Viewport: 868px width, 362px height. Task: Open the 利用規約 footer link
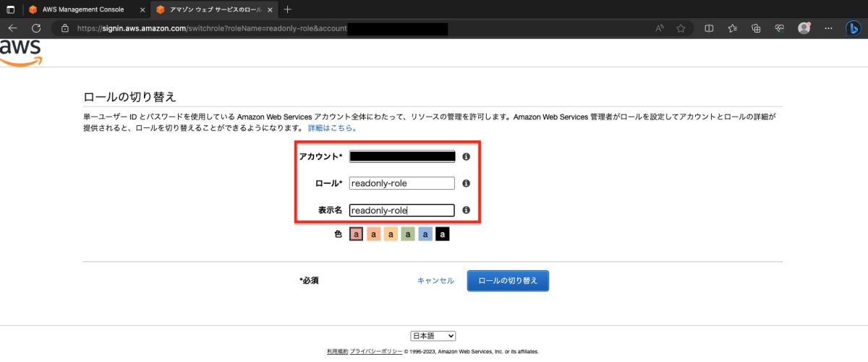[x=336, y=351]
